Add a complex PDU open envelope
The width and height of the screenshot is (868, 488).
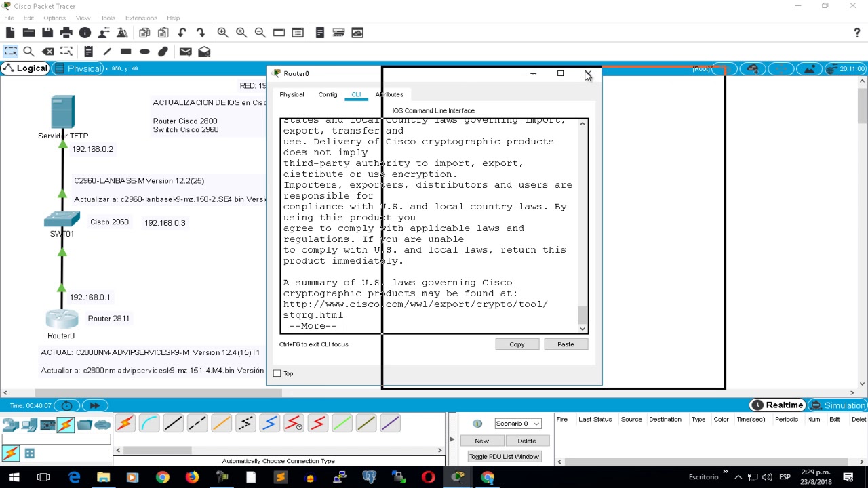pos(204,52)
